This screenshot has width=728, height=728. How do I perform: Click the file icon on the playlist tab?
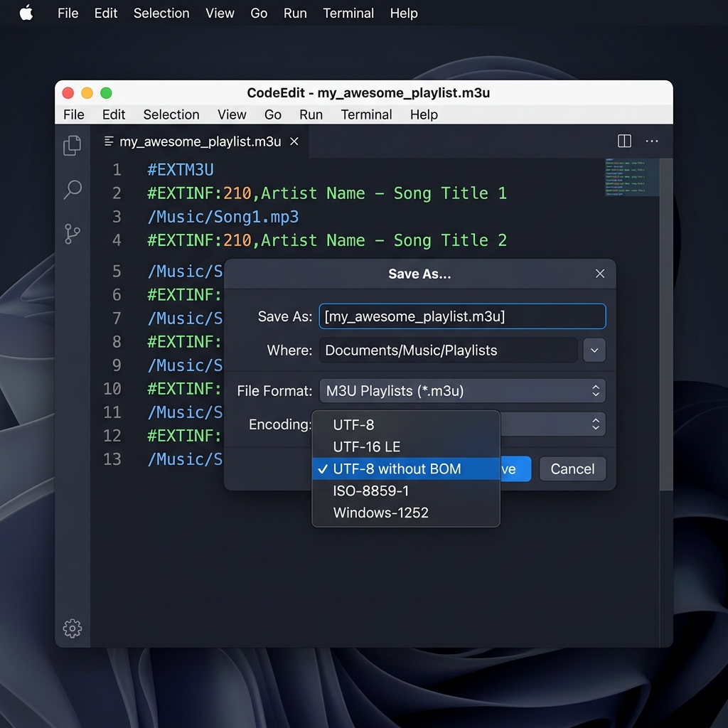(109, 141)
